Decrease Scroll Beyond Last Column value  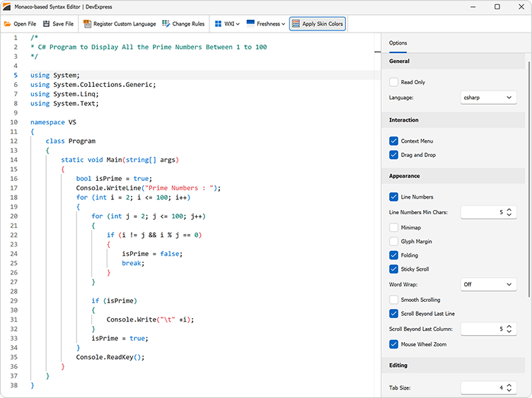(509, 332)
